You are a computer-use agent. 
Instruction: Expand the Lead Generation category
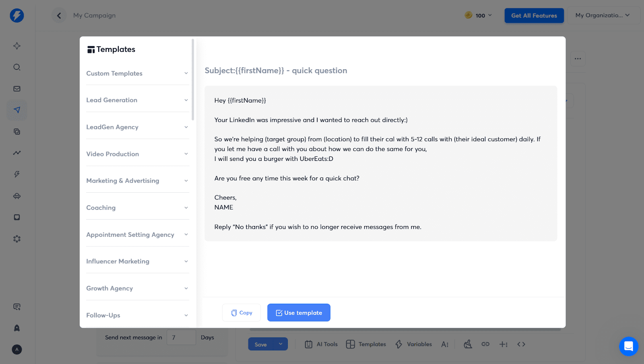pyautogui.click(x=137, y=100)
